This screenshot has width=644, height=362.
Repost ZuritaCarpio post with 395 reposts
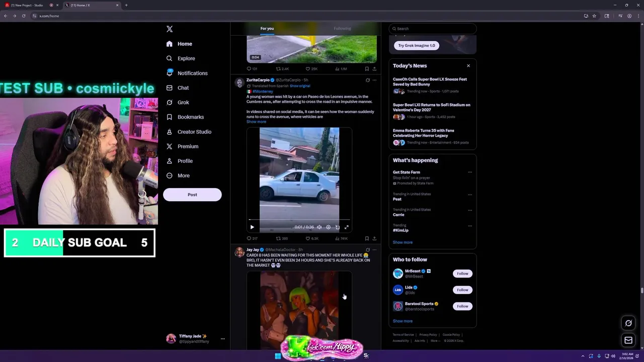point(282,238)
